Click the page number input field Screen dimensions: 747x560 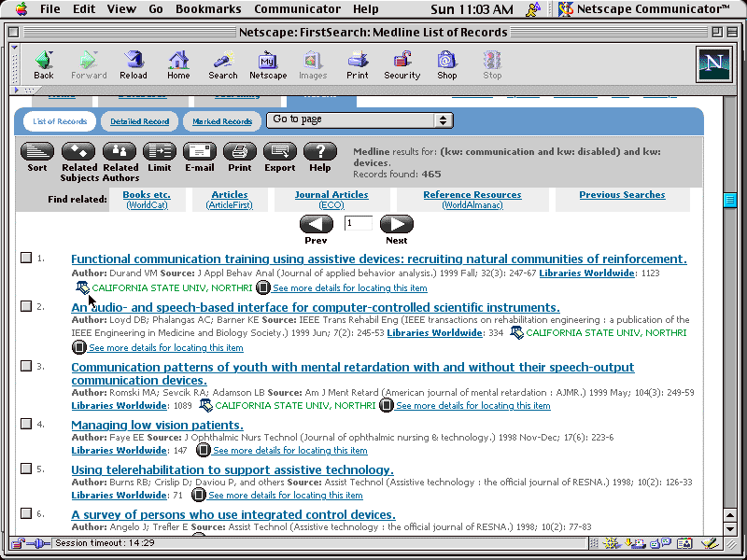359,223
